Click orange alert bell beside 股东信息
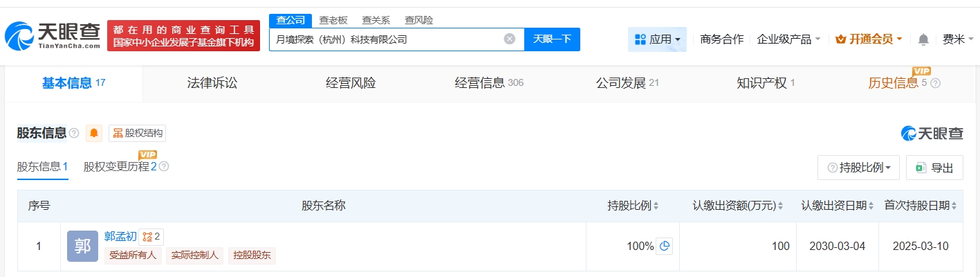The width and height of the screenshot is (980, 277). point(94,133)
